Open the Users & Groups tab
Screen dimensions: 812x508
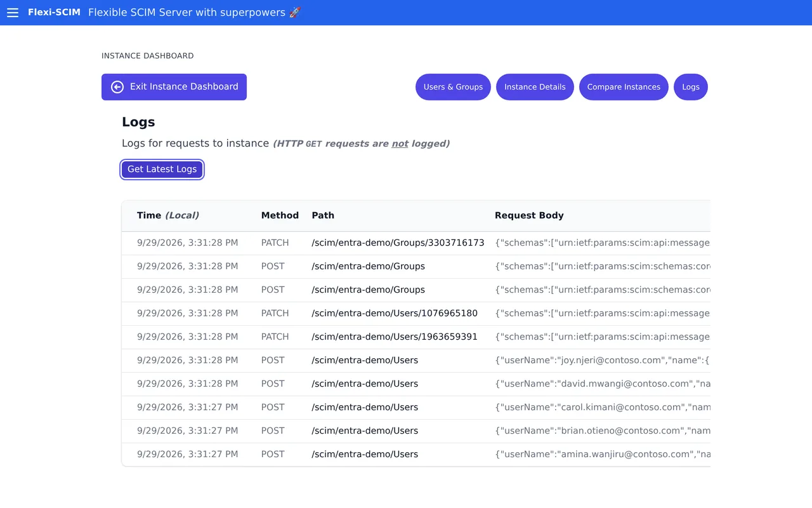click(453, 87)
